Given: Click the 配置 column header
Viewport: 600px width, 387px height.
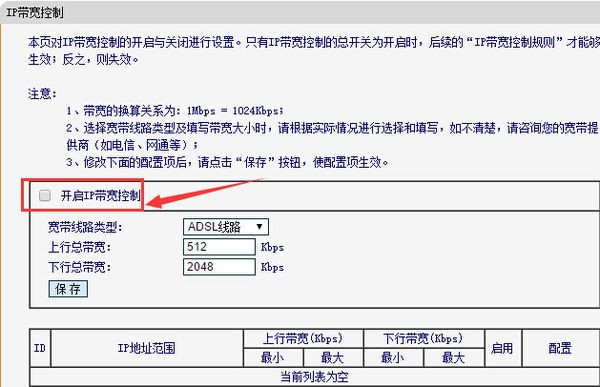Looking at the screenshot, I should [x=560, y=348].
